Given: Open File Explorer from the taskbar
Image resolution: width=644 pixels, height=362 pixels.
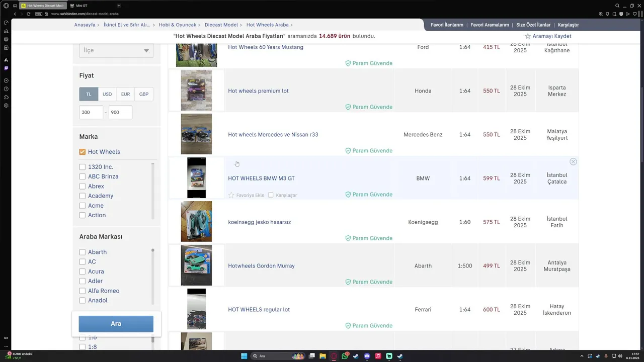Looking at the screenshot, I should pyautogui.click(x=323, y=356).
